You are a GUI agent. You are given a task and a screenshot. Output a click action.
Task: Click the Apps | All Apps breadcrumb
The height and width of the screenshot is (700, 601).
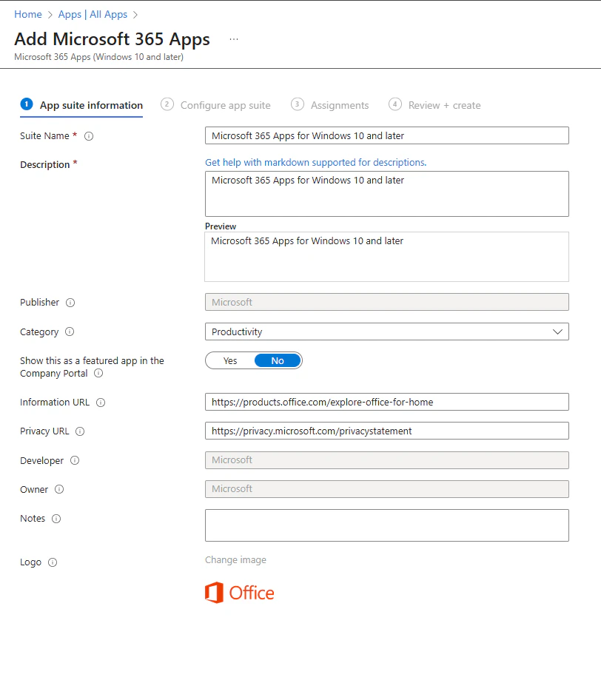(x=93, y=14)
